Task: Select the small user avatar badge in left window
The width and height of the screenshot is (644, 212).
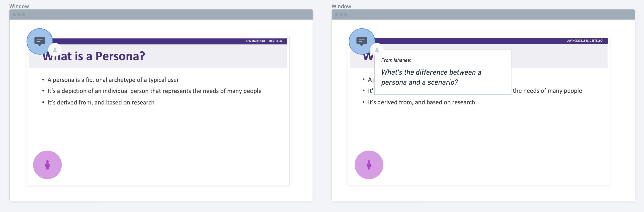Action: pos(55,50)
